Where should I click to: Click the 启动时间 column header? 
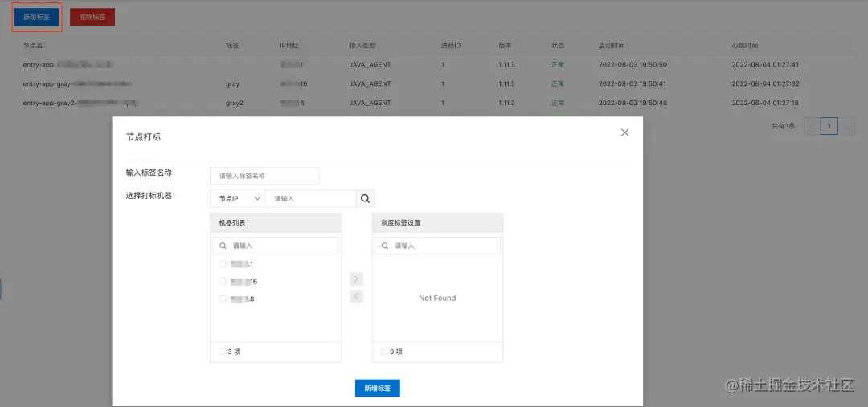coord(612,45)
